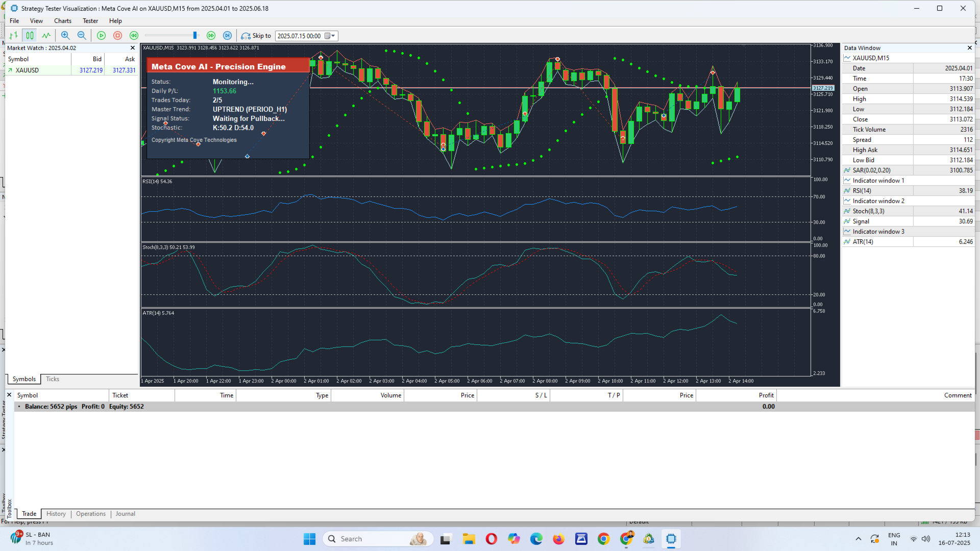980x551 pixels.
Task: Open the Help menu
Action: click(x=115, y=21)
